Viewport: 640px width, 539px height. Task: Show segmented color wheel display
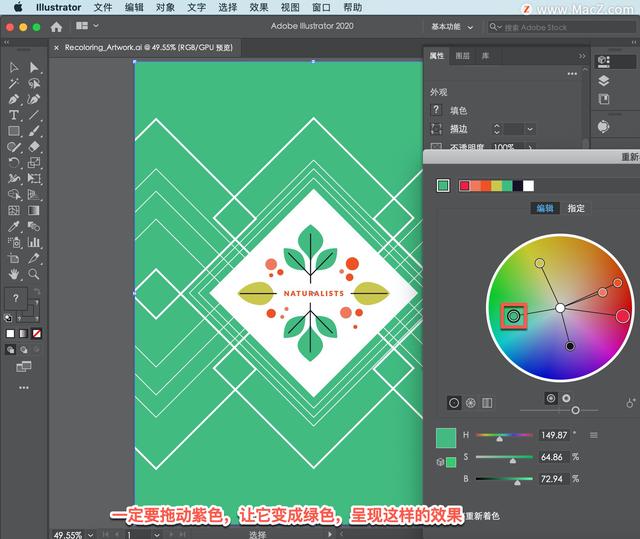pos(471,403)
